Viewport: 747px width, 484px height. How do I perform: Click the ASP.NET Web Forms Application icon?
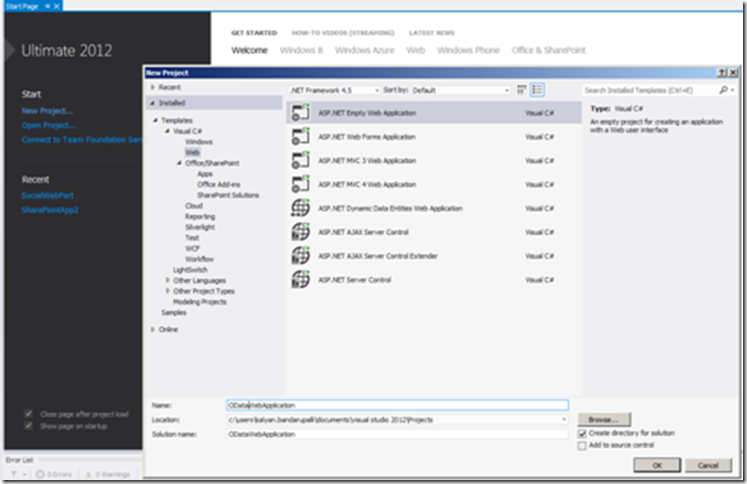[301, 137]
